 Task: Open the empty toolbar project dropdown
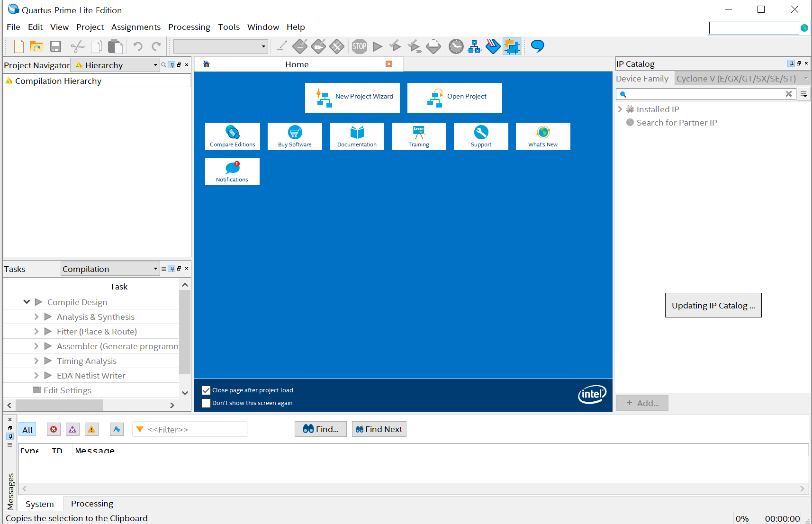coord(221,46)
